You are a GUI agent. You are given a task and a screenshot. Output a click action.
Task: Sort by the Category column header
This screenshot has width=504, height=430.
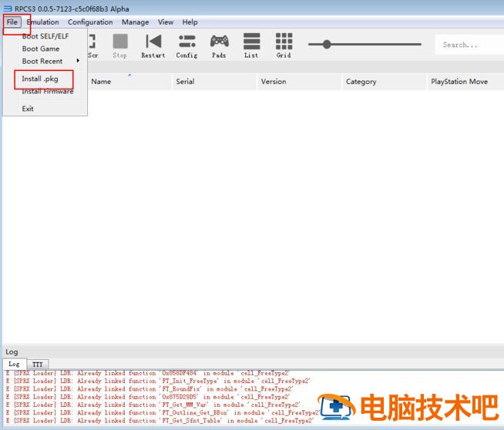(x=385, y=82)
